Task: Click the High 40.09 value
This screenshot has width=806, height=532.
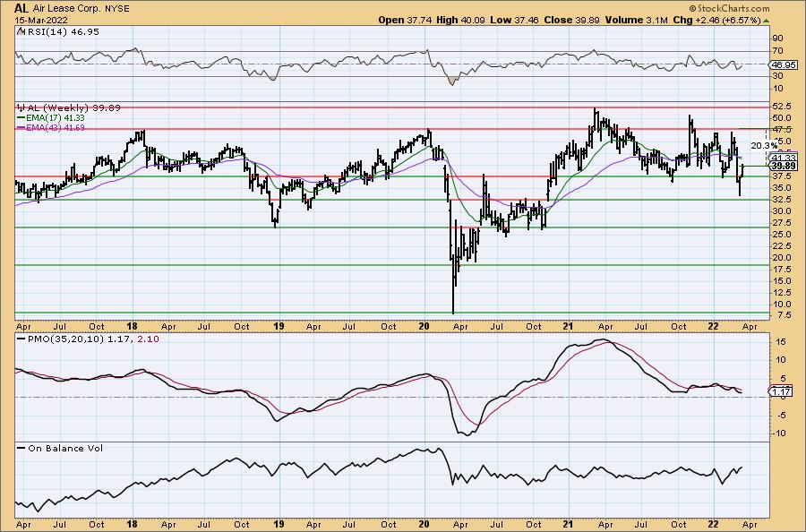Action: (460, 20)
